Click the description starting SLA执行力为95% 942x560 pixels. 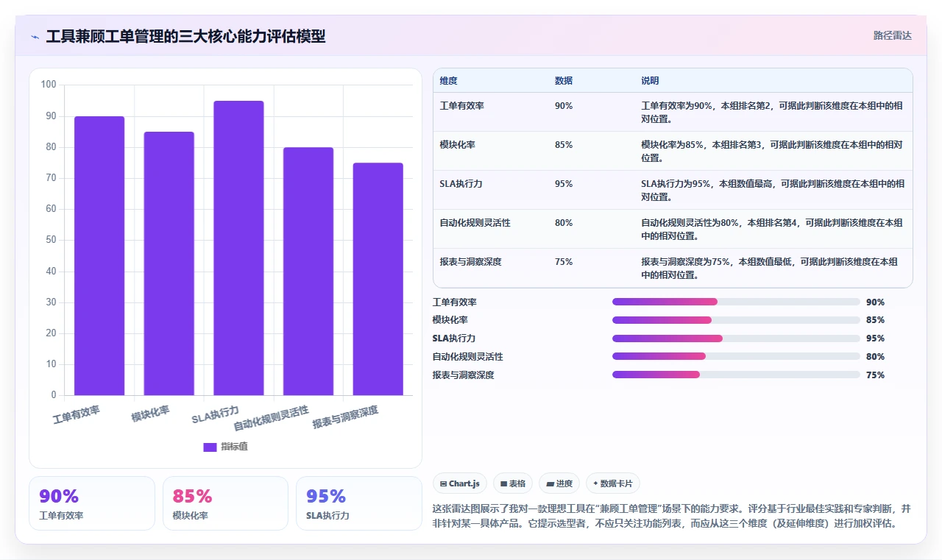click(773, 190)
